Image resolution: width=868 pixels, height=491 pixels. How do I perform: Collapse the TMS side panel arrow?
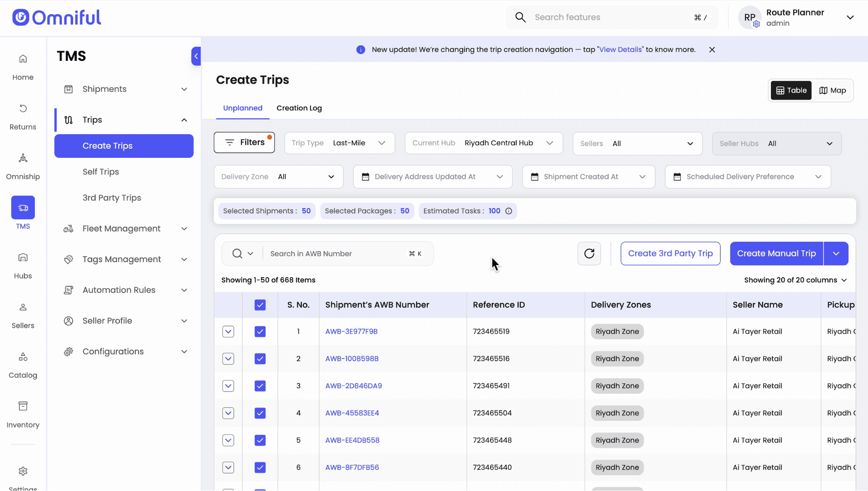pos(196,56)
